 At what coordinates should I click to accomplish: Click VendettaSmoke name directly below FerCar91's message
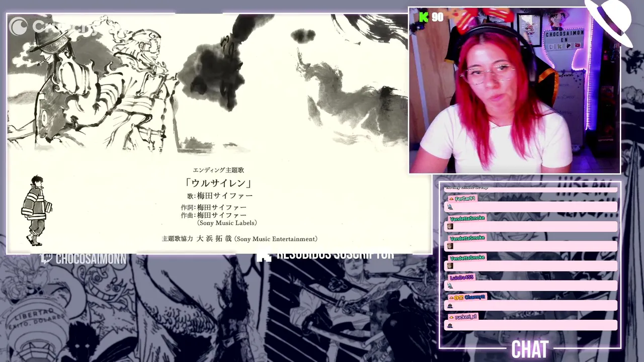[x=467, y=218]
